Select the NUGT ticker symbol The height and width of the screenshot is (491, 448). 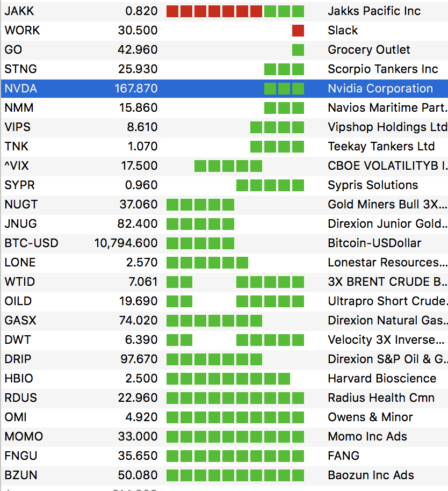click(x=21, y=205)
